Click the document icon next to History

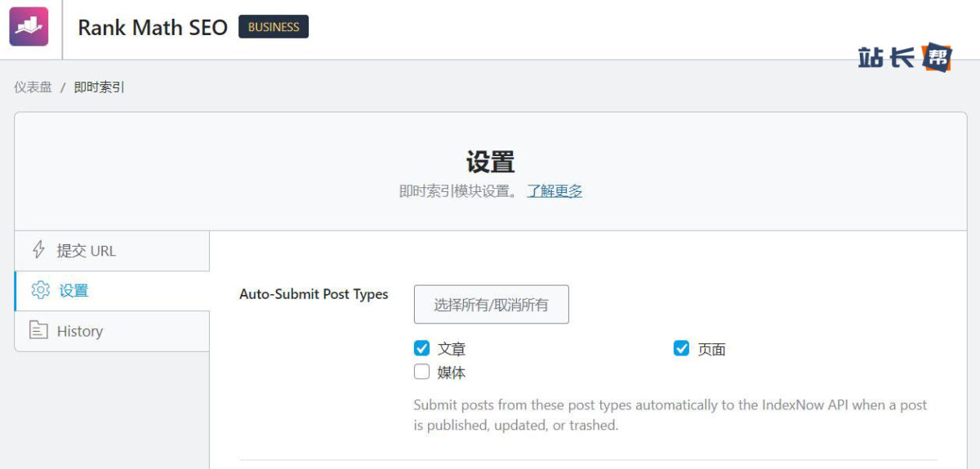pos(38,331)
